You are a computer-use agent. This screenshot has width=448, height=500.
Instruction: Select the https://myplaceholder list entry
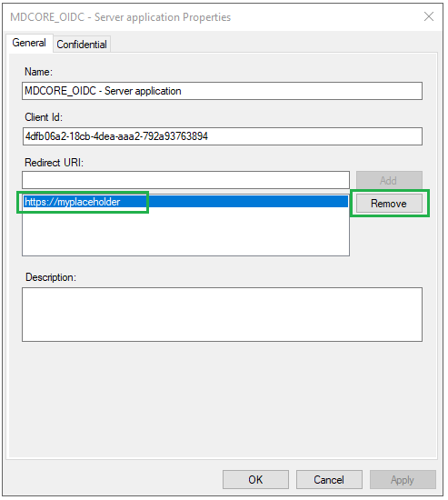[x=185, y=202]
